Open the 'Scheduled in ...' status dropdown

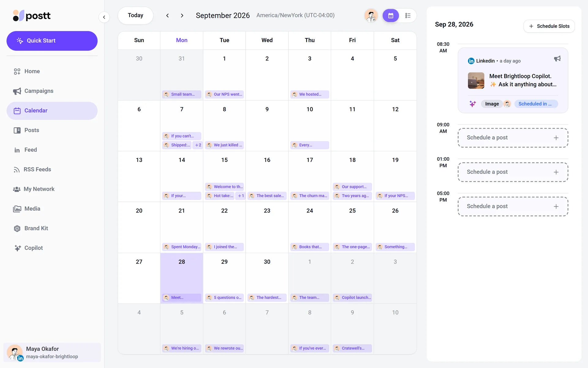point(536,104)
